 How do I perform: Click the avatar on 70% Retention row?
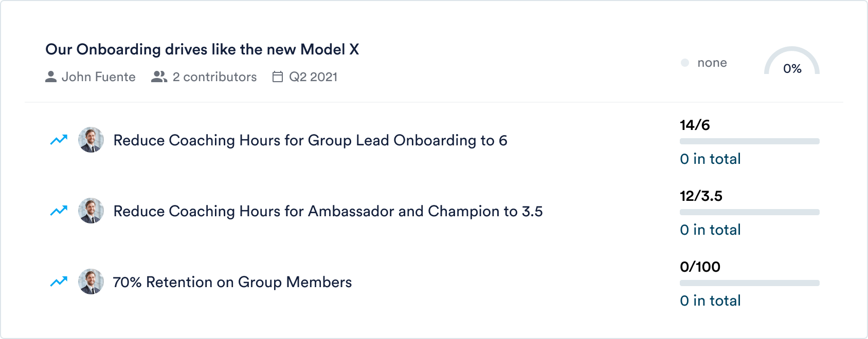(91, 281)
